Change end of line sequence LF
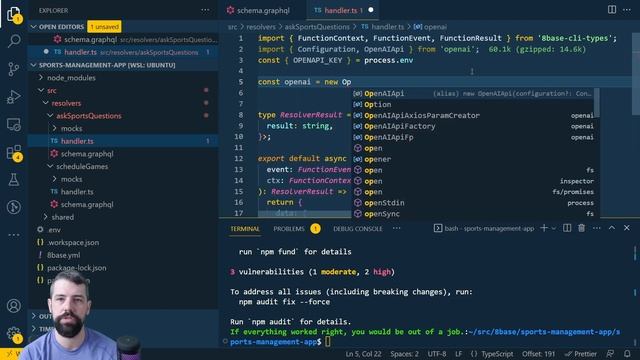The image size is (640, 360). pos(459,354)
